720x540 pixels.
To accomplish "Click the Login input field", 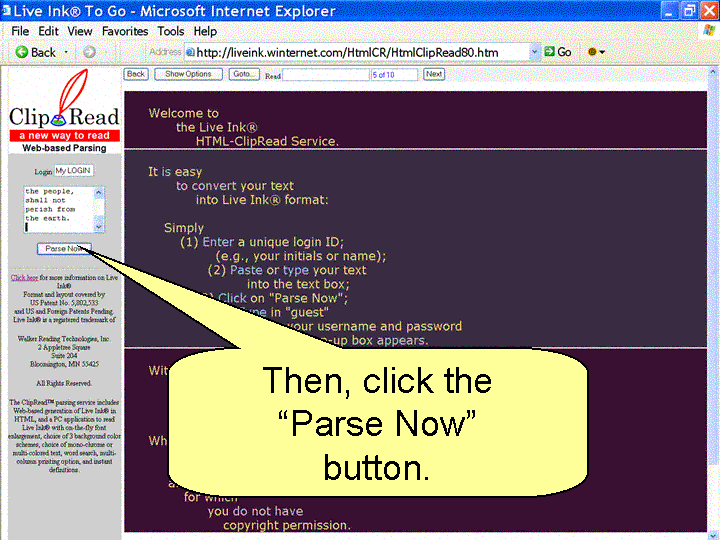I will [73, 171].
